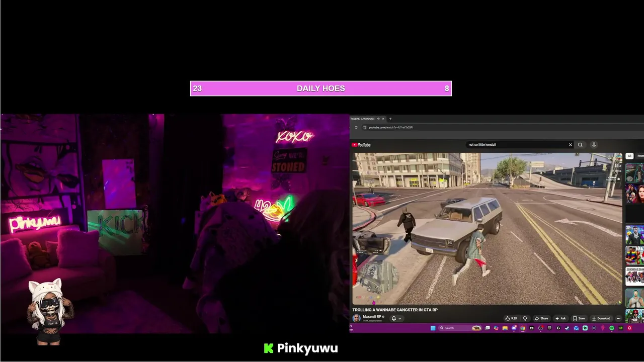Click the YouTube search magnifier button
644x362 pixels.
(x=580, y=145)
